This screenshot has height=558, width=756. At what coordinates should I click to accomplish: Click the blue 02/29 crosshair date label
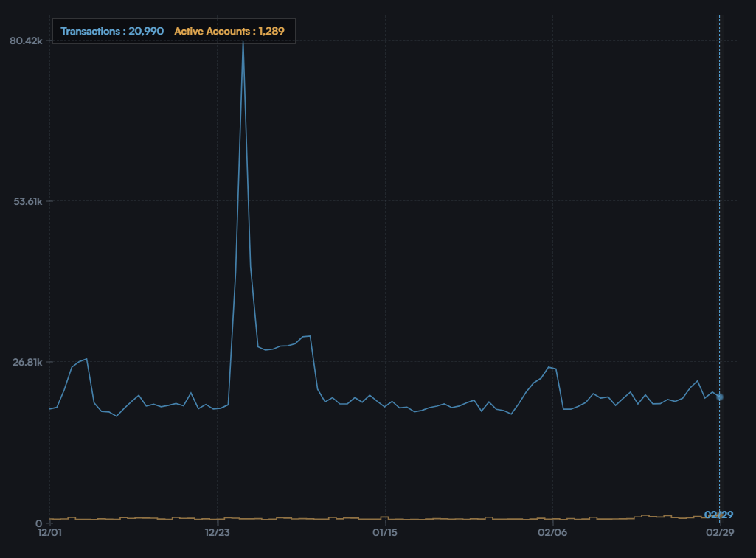(718, 515)
